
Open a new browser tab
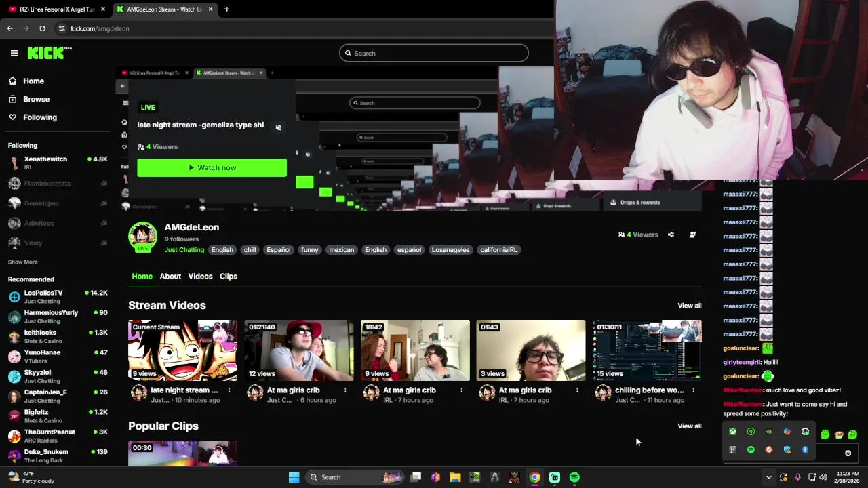pos(226,9)
